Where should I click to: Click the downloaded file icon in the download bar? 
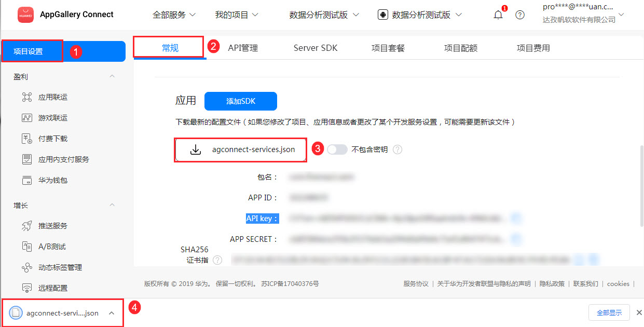[x=16, y=313]
